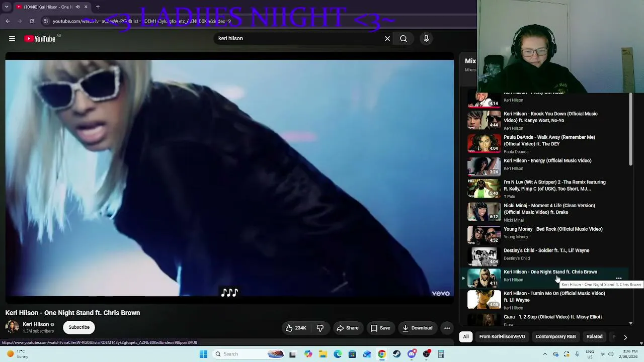The width and height of the screenshot is (644, 362).
Task: Dislike the video with thumbs down
Action: point(320,328)
